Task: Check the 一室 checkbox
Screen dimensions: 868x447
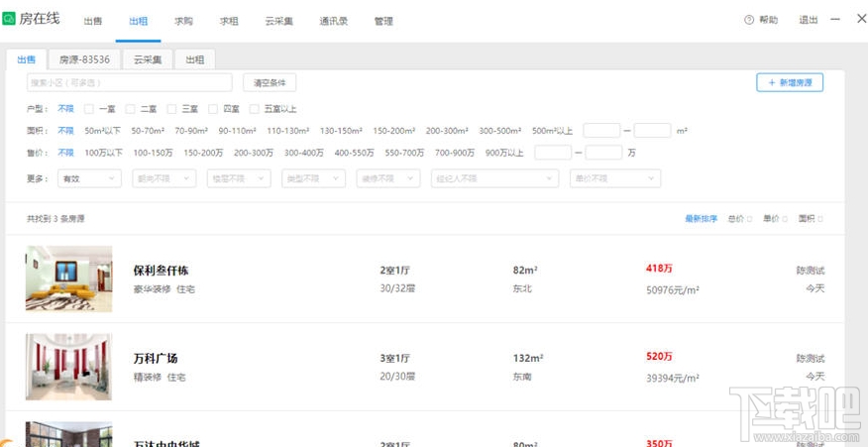Action: coord(88,109)
